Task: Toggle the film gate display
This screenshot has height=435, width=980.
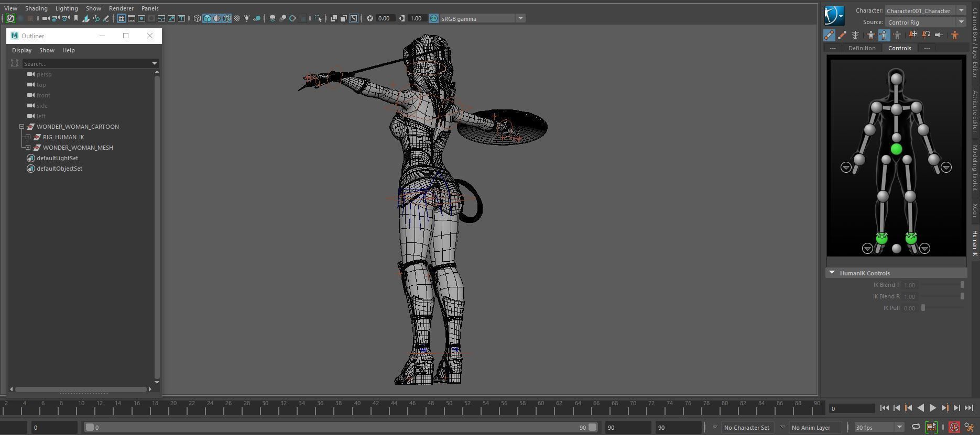Action: point(132,18)
